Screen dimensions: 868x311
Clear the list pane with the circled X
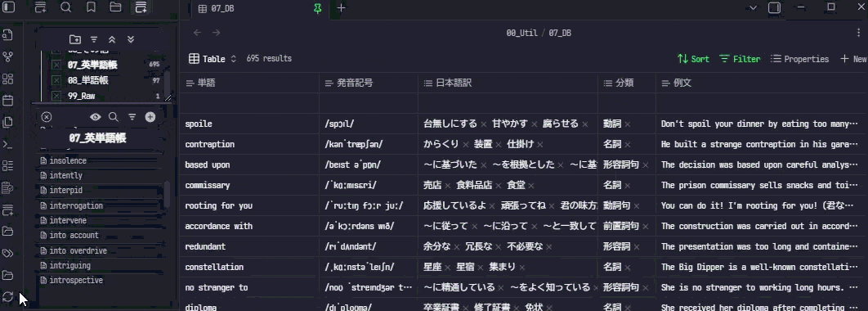click(x=47, y=117)
